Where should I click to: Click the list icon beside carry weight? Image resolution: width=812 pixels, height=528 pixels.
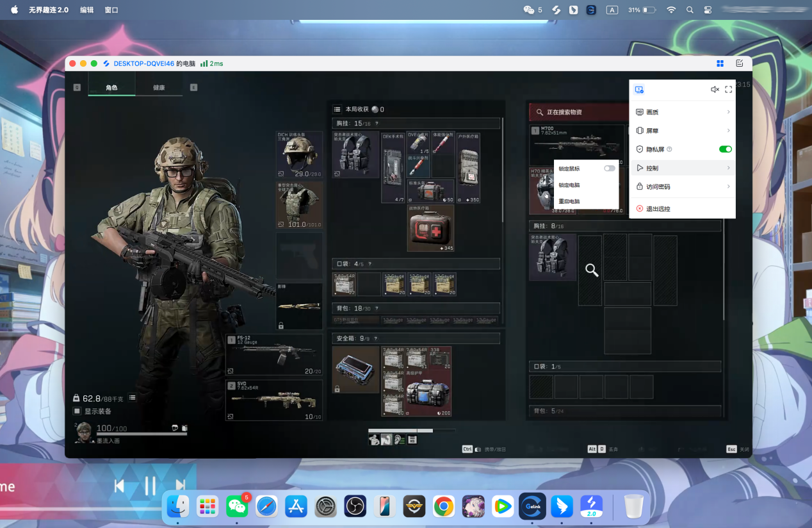tap(132, 398)
